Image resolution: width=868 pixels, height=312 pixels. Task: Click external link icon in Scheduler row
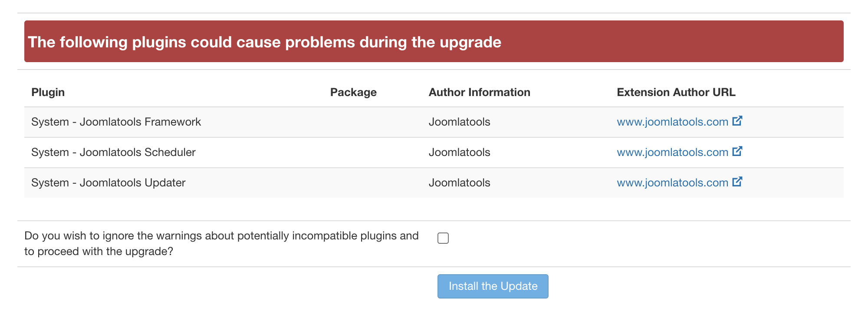point(737,151)
